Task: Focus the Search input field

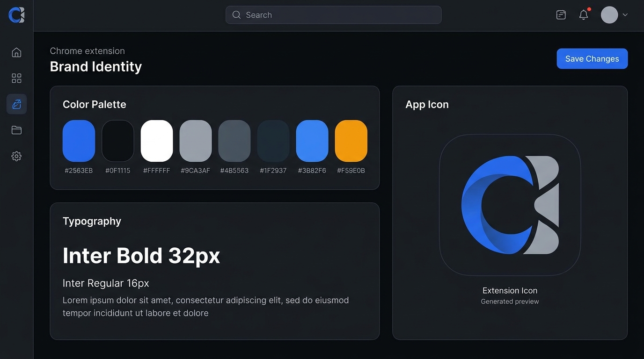Action: coord(333,15)
